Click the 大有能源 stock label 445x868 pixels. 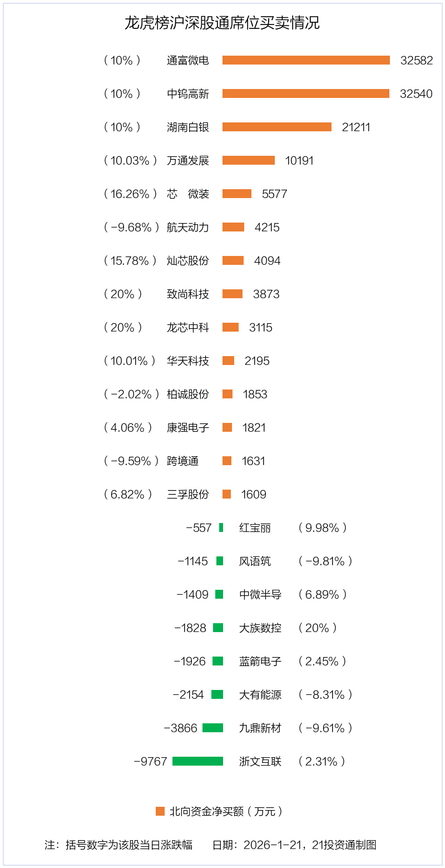[260, 694]
